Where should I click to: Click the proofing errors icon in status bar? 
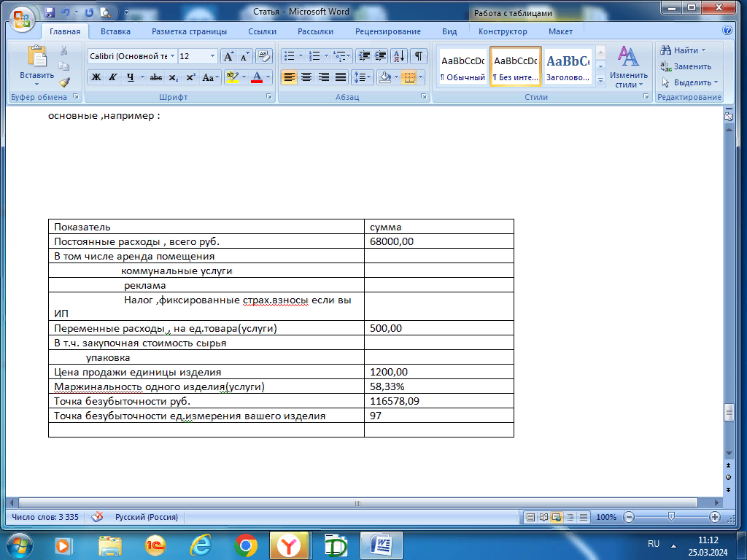pos(97,517)
